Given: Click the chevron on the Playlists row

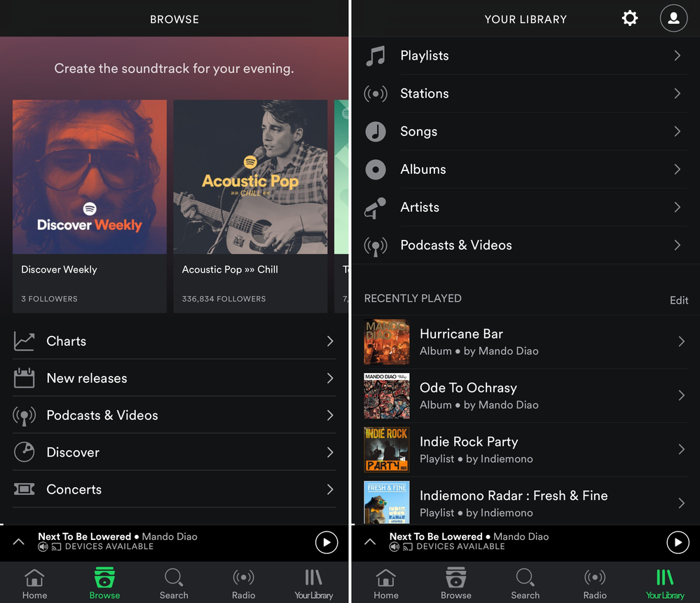Looking at the screenshot, I should (x=678, y=55).
